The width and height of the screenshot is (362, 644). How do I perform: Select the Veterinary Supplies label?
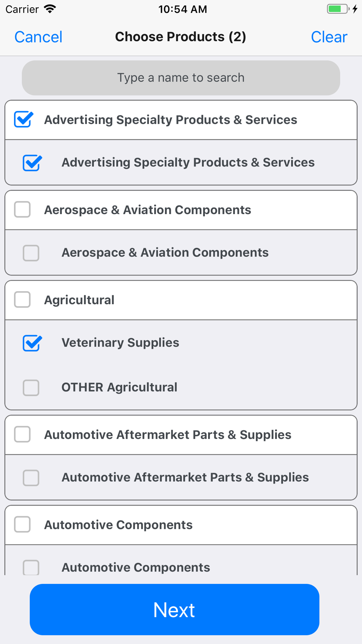pos(120,343)
